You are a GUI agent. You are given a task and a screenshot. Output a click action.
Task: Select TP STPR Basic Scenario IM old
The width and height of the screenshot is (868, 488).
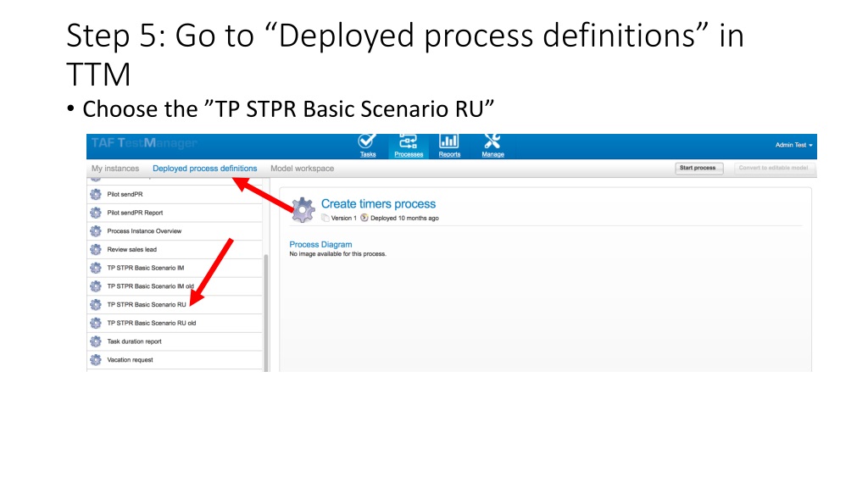[x=175, y=286]
